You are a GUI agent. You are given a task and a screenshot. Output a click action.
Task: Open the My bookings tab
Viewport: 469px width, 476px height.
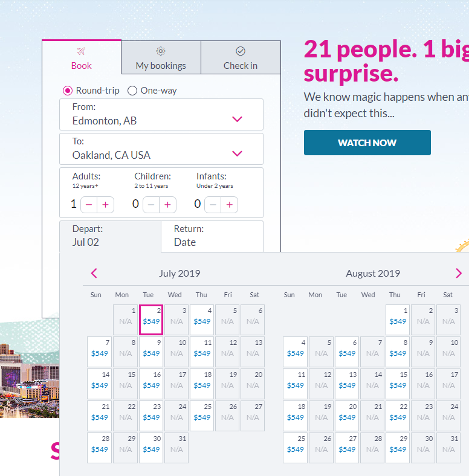tap(161, 58)
